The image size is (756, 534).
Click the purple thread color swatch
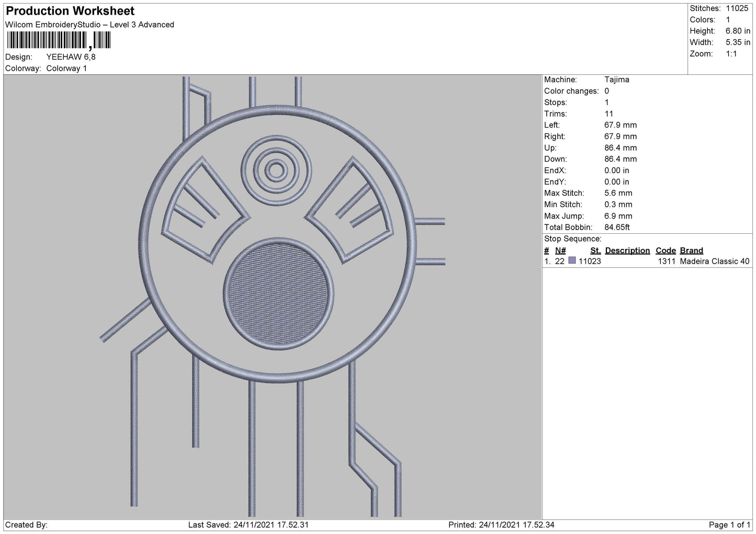(572, 261)
